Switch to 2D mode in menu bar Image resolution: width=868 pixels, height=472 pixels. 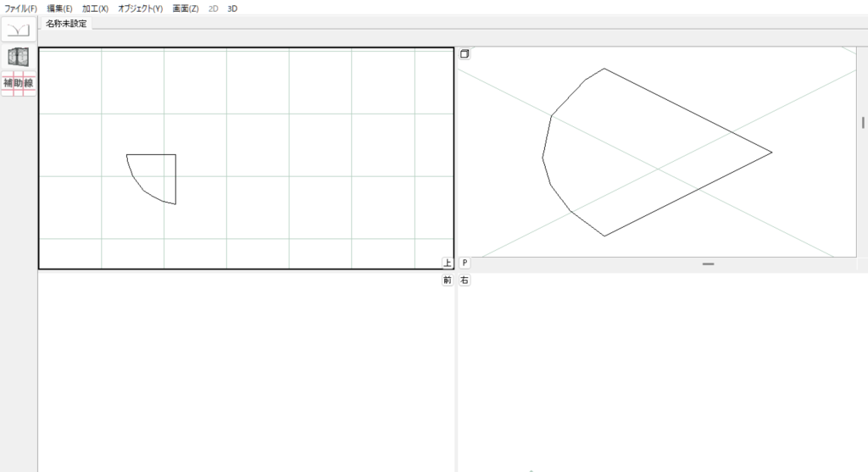(214, 8)
